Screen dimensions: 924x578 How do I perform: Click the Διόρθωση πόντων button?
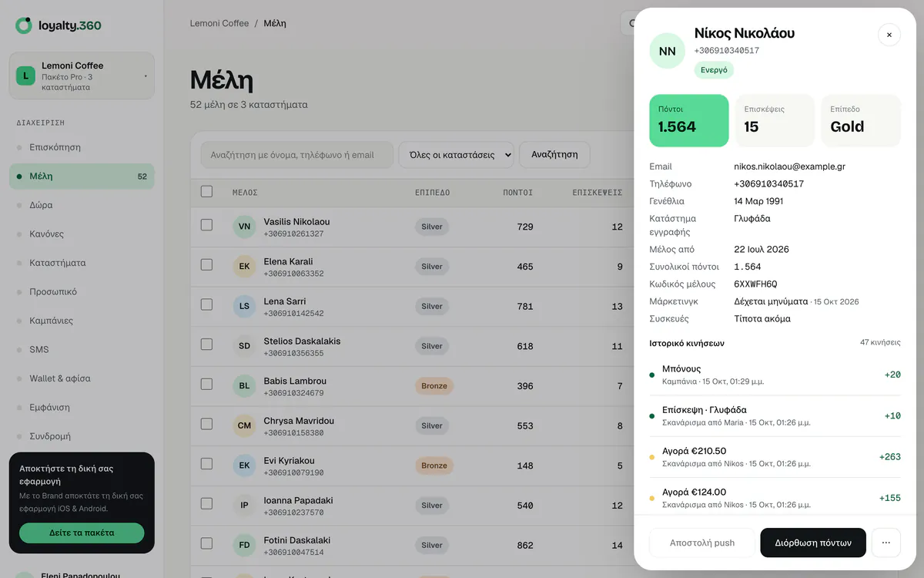click(813, 543)
